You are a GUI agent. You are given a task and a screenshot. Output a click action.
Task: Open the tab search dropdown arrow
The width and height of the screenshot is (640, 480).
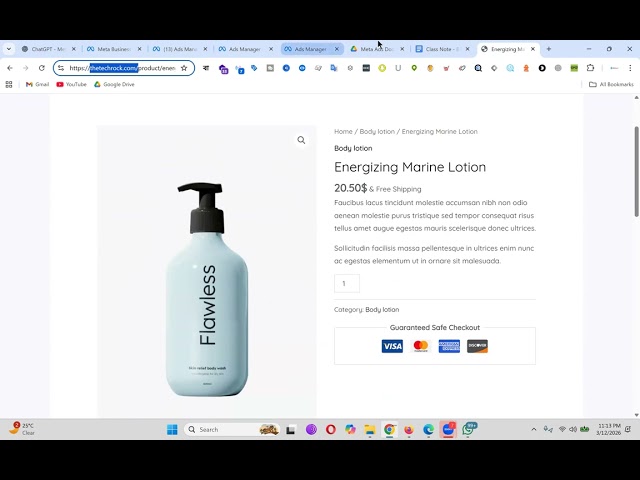(x=9, y=49)
